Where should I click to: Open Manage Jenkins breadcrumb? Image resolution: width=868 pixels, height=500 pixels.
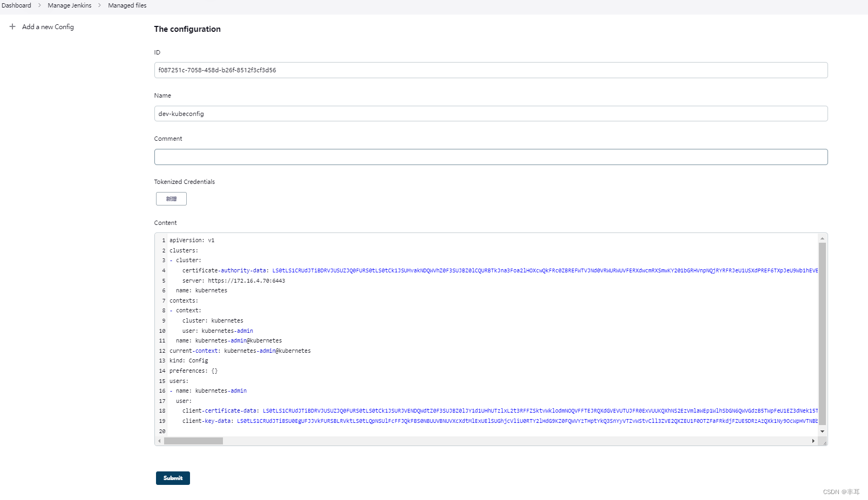70,5
